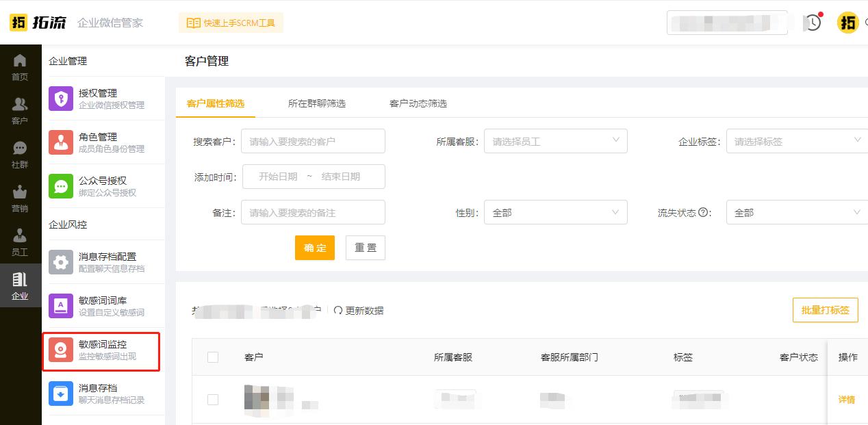
Task: Click the 搜索客户 input field
Action: pyautogui.click(x=313, y=141)
